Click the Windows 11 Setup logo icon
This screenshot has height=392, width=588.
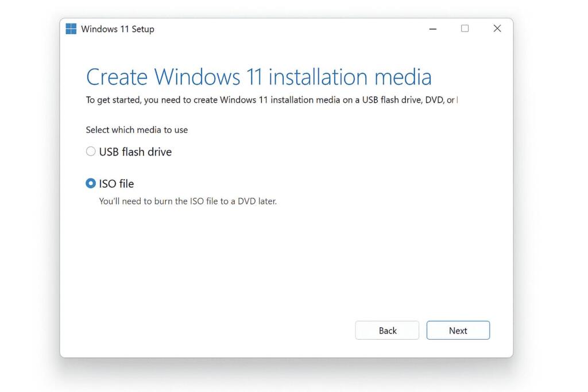click(x=71, y=28)
